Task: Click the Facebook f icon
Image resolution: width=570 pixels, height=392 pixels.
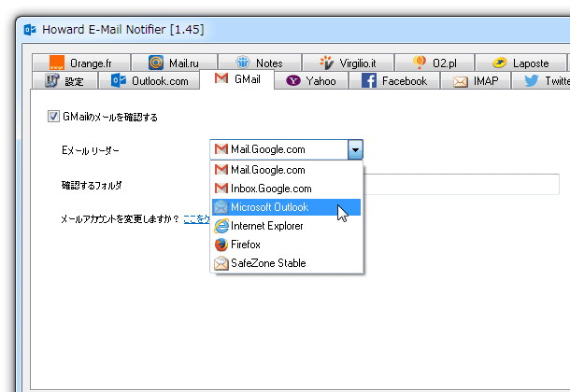Action: click(x=368, y=80)
